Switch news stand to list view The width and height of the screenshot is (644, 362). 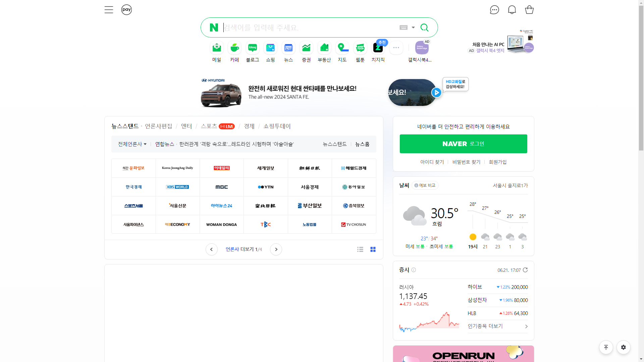click(360, 249)
